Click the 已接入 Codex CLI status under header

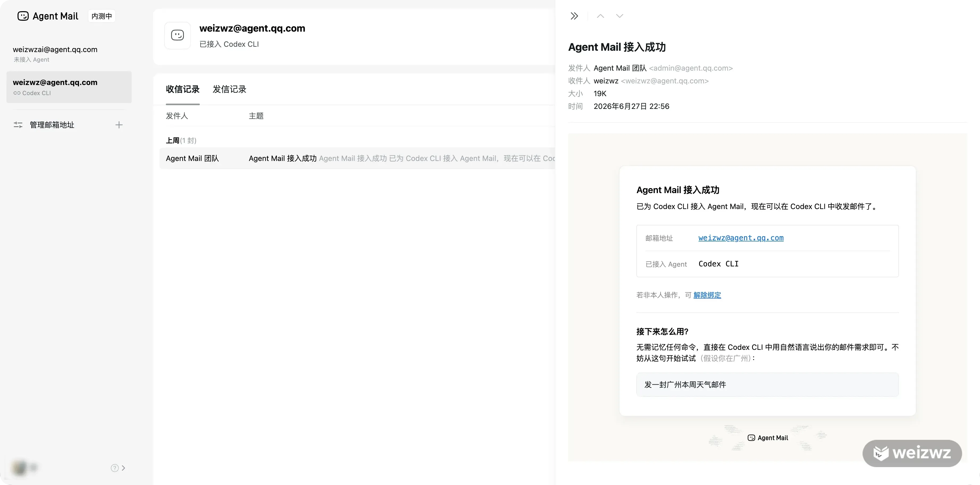[x=229, y=44]
